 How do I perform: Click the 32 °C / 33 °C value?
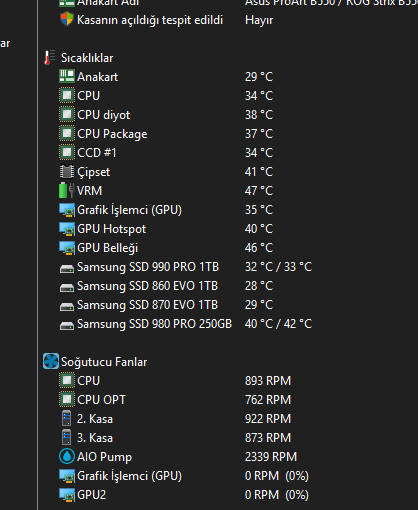279,267
